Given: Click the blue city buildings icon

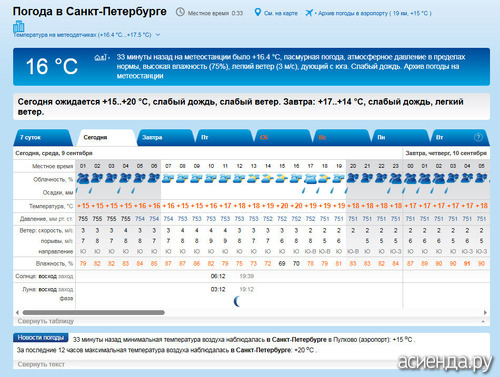Looking at the screenshot, I should [x=19, y=26].
